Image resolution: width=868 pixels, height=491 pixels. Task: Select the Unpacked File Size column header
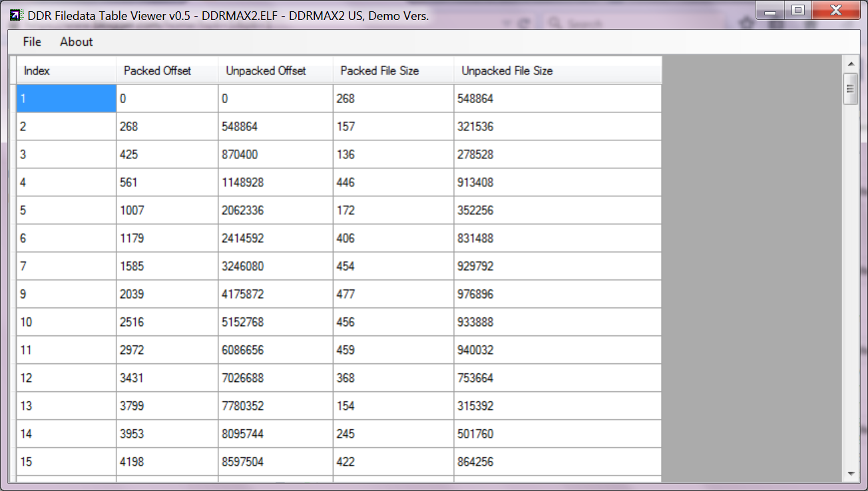click(558, 71)
